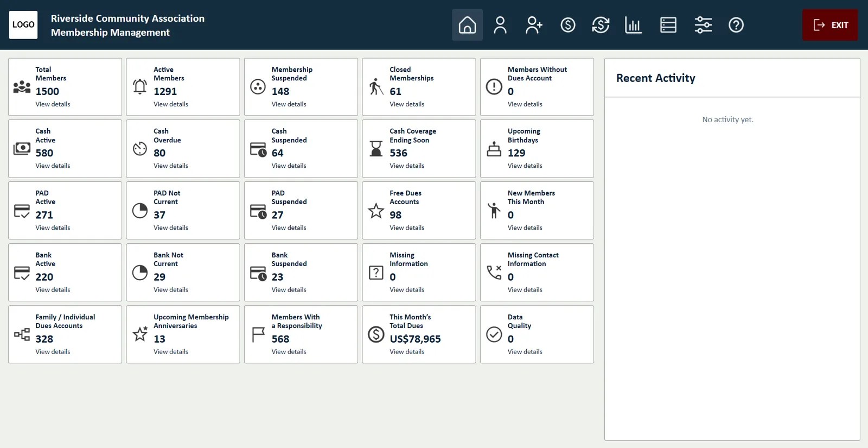This screenshot has width=868, height=448.
Task: Click the Missing Contact Information phone icon
Action: coord(494,273)
